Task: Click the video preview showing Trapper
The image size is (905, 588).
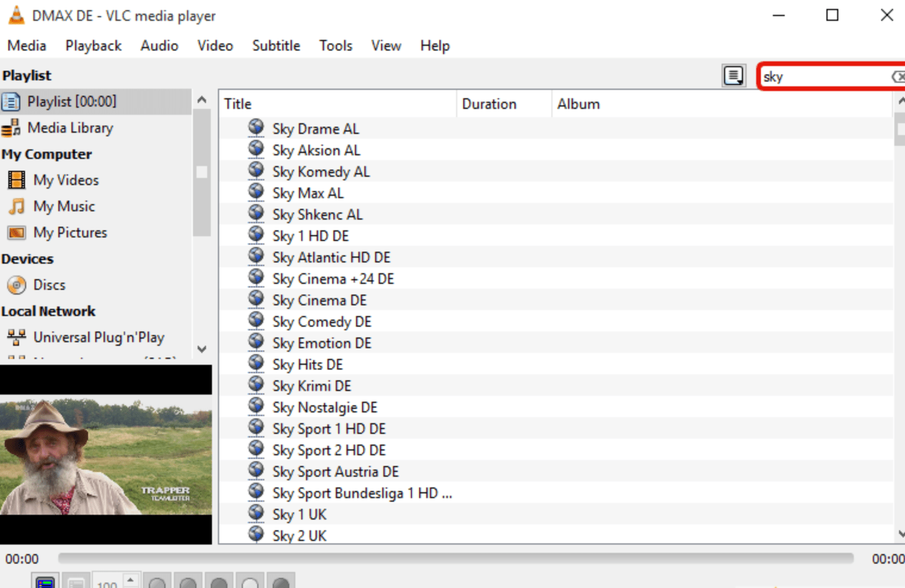Action: tap(106, 455)
